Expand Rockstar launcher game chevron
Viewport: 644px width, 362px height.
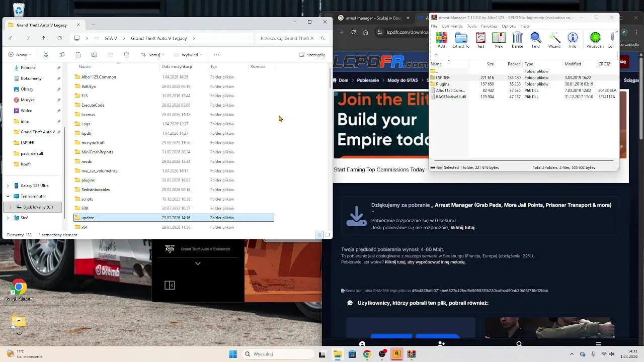click(x=198, y=263)
